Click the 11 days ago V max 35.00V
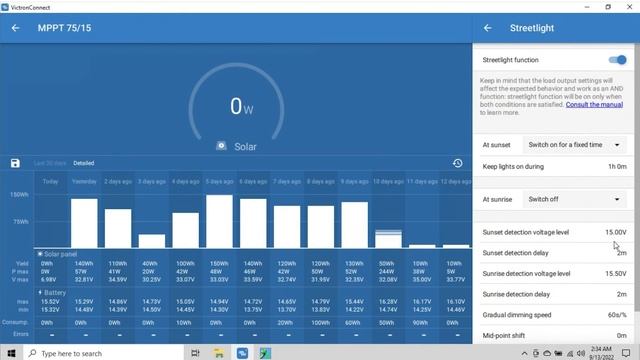The width and height of the screenshot is (640, 360). coord(422,280)
